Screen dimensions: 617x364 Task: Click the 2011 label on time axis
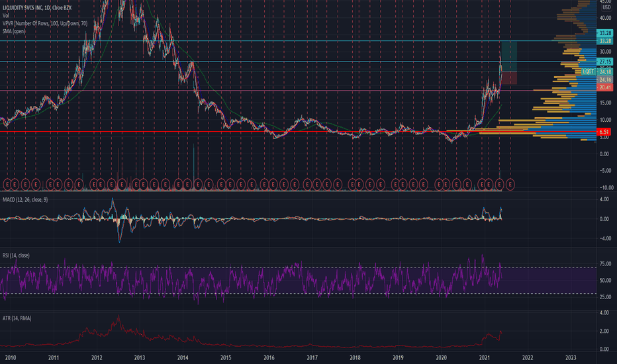point(54,358)
